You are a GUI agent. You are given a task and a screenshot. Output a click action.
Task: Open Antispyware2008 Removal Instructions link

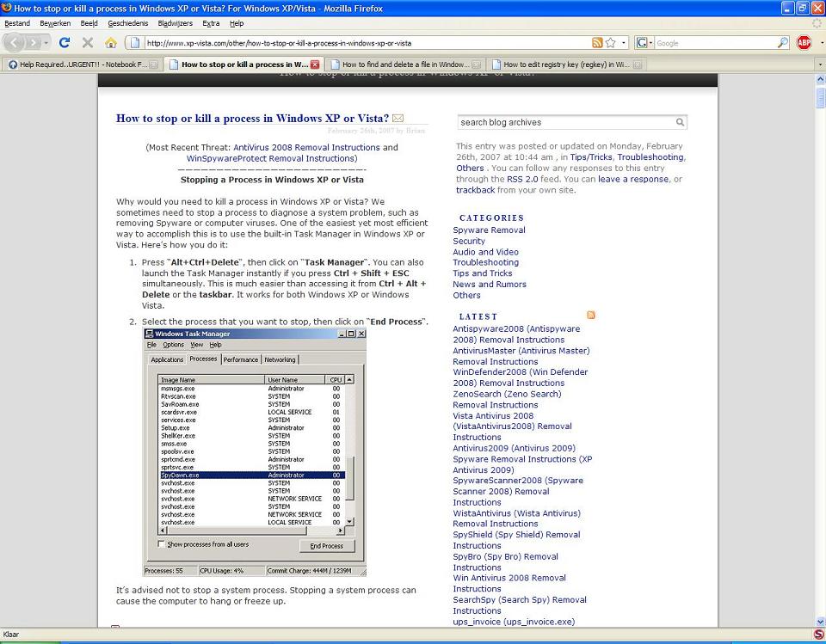coord(516,334)
